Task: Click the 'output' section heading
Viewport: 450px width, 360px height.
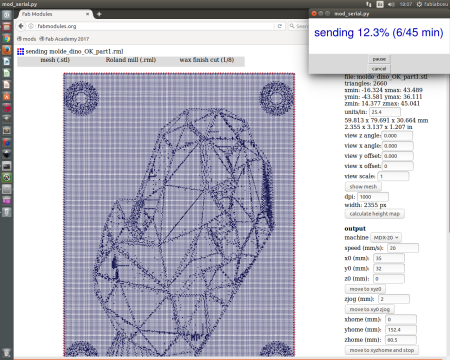Action: point(355,228)
